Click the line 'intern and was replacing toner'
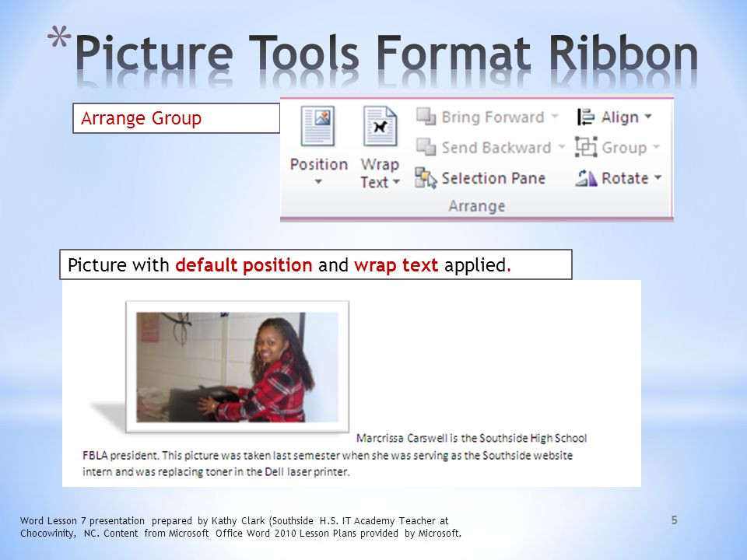Screen dimensions: 747x560 pyautogui.click(x=216, y=472)
